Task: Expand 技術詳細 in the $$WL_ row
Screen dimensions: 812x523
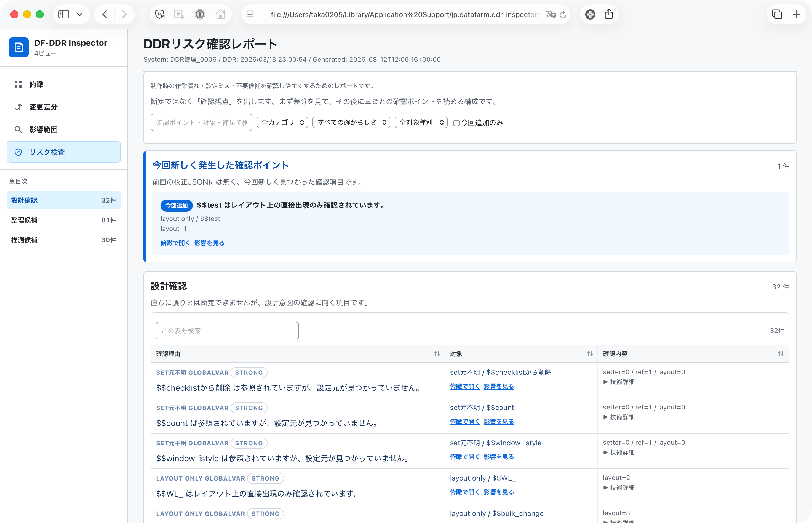Action: click(x=619, y=488)
